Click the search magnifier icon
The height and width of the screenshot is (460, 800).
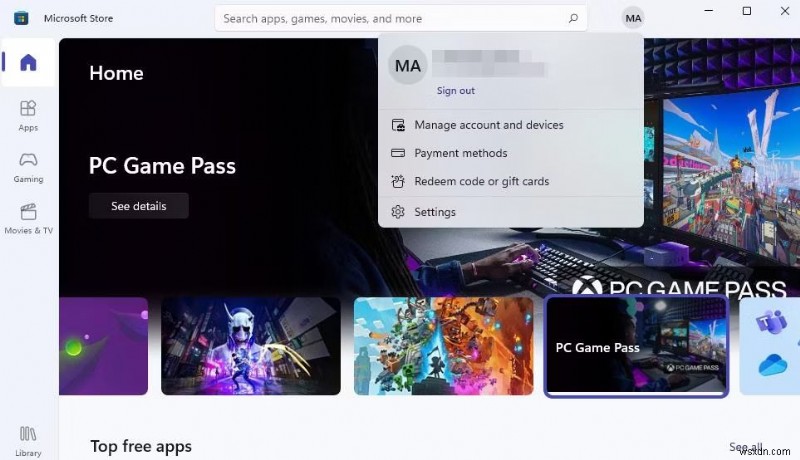tap(573, 18)
